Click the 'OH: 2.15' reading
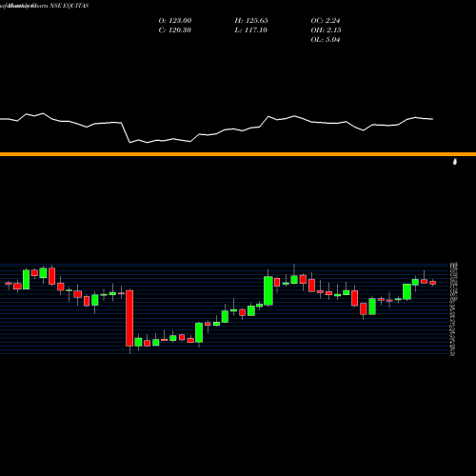Image resolution: width=476 pixels, height=476 pixels. coord(326,30)
